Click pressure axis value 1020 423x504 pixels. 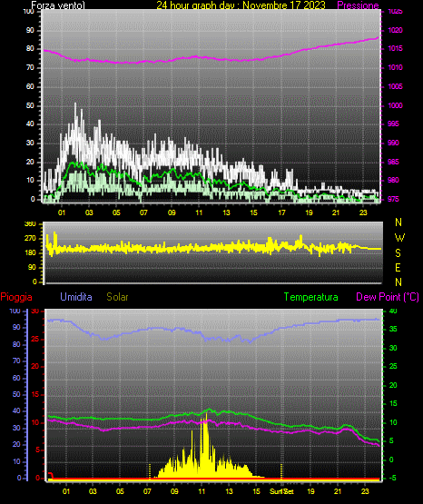(395, 30)
